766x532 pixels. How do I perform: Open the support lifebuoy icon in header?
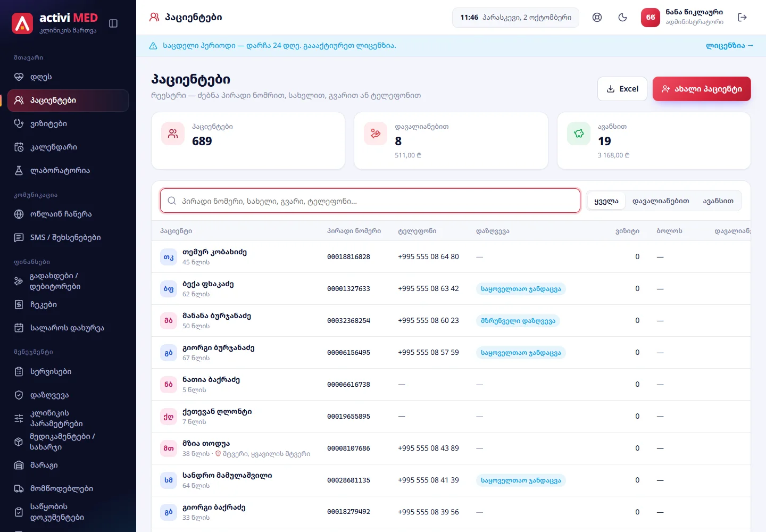coord(597,18)
